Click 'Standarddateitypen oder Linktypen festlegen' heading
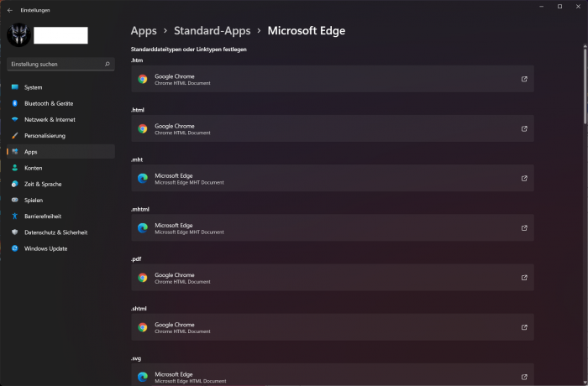The width and height of the screenshot is (588, 386). click(x=189, y=50)
